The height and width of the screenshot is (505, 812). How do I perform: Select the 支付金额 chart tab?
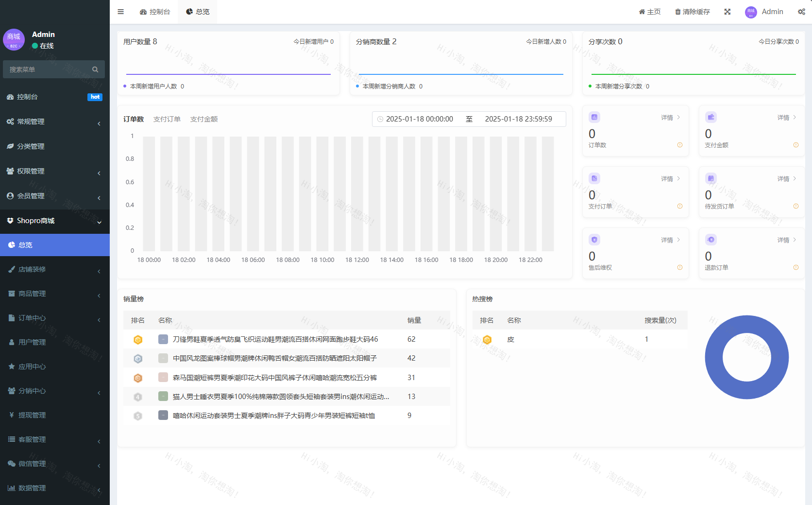pyautogui.click(x=204, y=119)
